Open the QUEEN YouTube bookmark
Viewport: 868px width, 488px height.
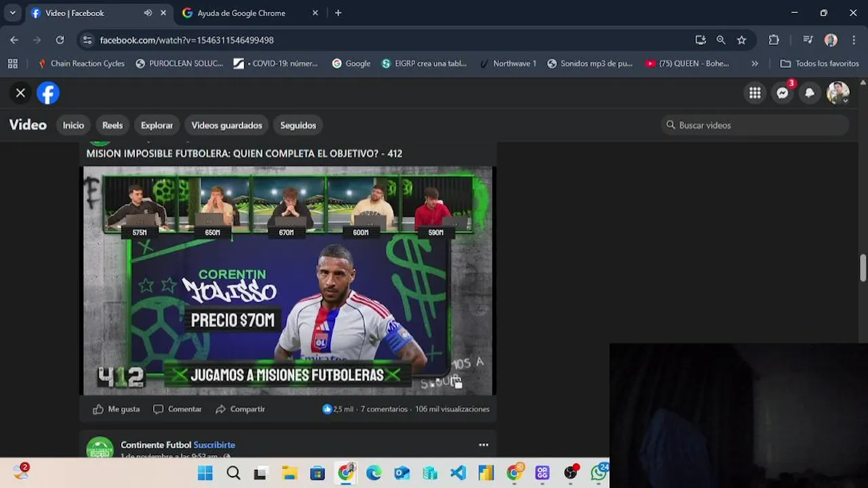688,64
